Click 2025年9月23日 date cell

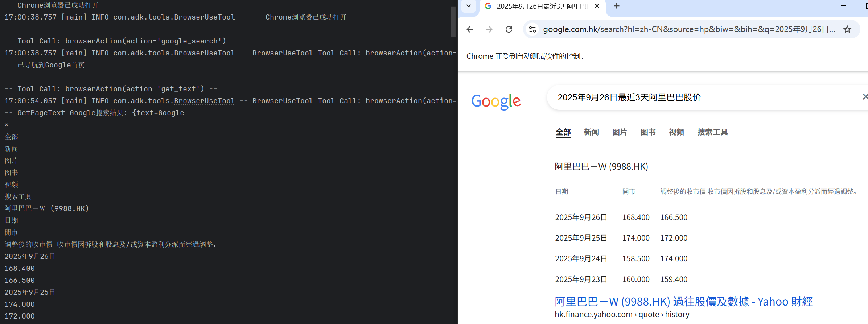click(581, 279)
